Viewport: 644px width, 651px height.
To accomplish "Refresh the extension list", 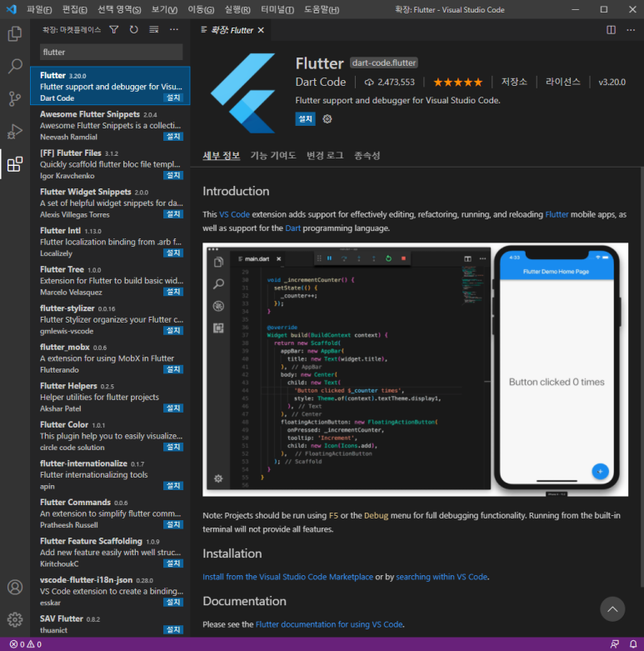I will tap(133, 29).
